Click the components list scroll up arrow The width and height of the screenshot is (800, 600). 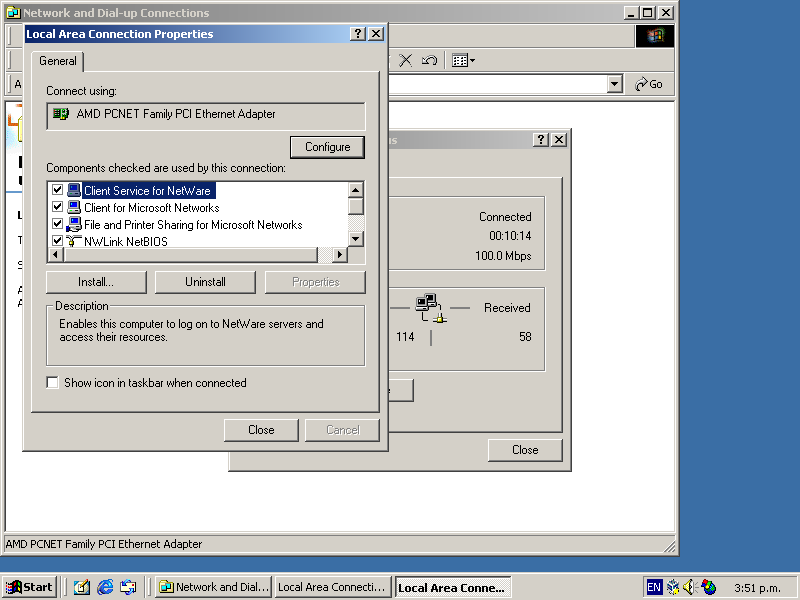(356, 190)
